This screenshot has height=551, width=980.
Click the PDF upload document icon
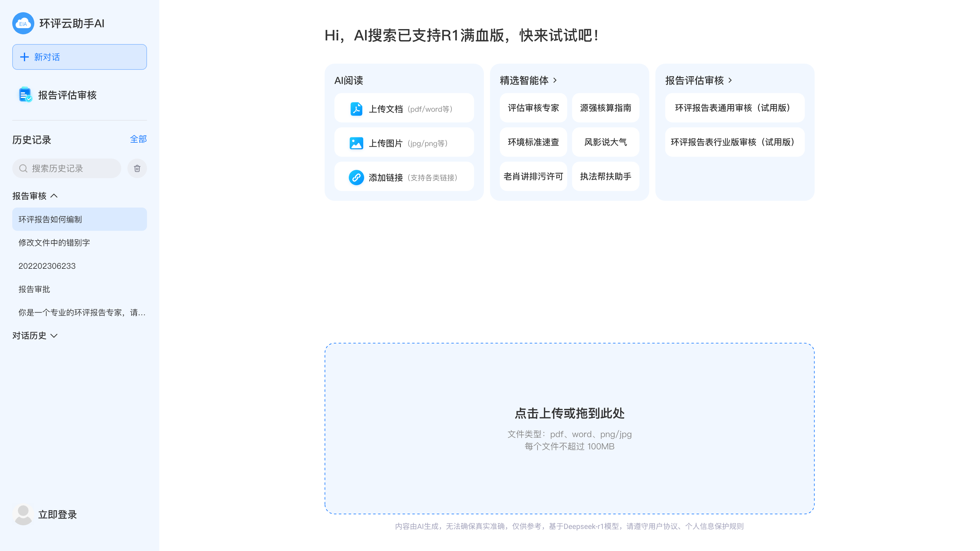point(356,109)
